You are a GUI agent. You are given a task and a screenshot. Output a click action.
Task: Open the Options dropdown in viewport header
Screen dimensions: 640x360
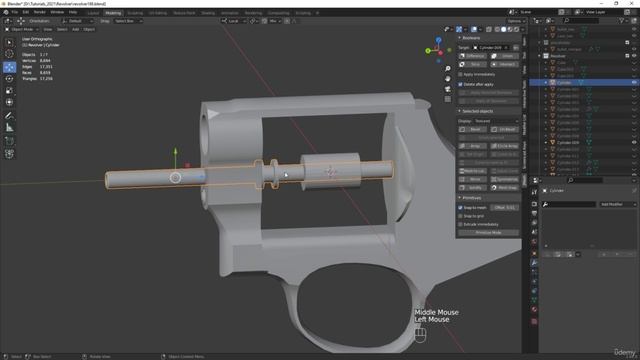coord(516,21)
